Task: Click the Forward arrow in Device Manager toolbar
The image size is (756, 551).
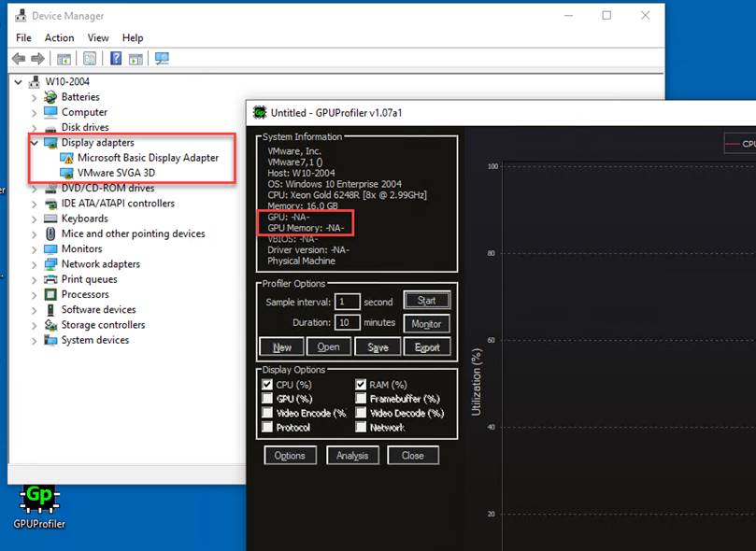Action: tap(37, 59)
